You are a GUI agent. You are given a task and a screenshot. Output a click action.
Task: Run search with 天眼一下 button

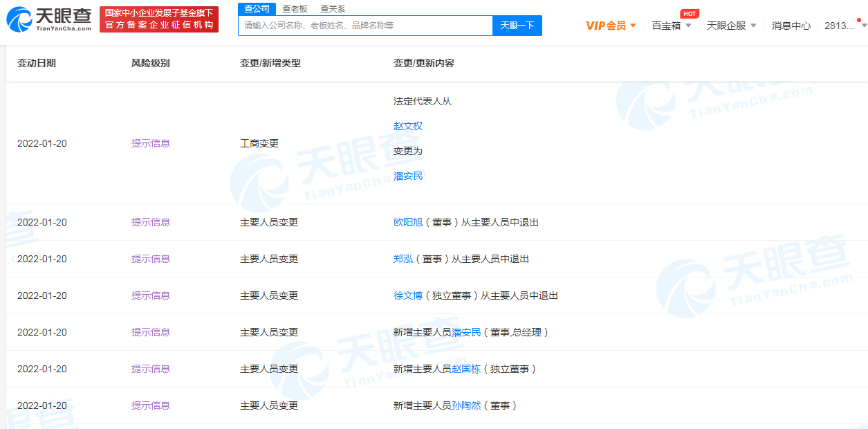tap(517, 26)
